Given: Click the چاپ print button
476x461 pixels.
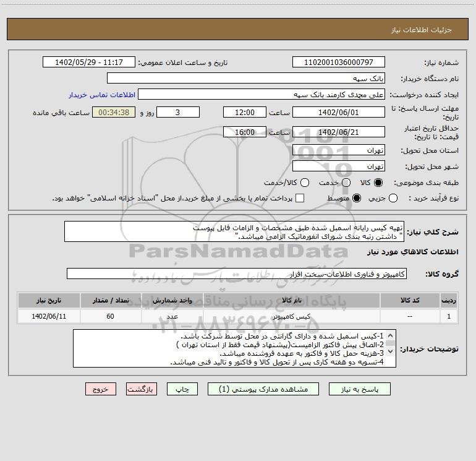Looking at the screenshot, I should (x=182, y=389).
